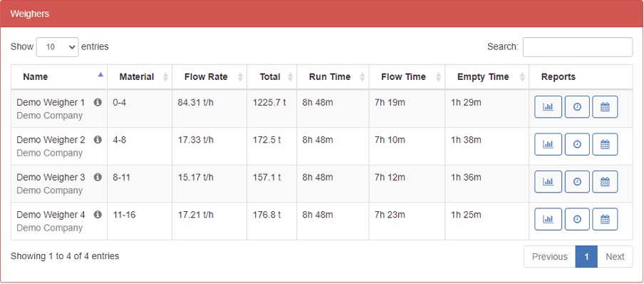
Task: Click info icon beside Demo Weigher 4
Action: (x=98, y=215)
